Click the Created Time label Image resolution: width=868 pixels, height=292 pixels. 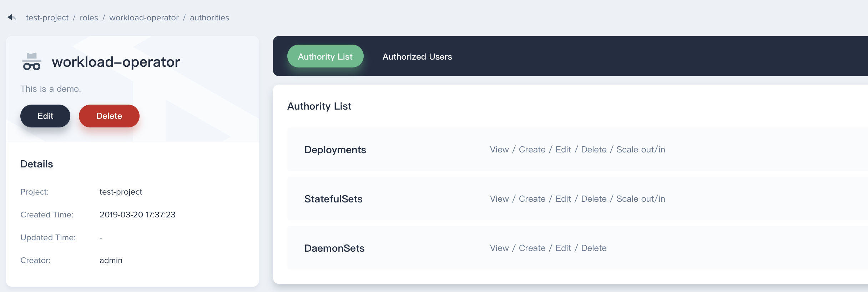pos(47,215)
